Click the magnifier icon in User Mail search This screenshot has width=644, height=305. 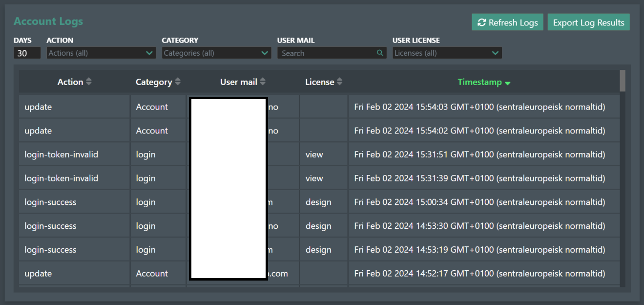[x=380, y=53]
